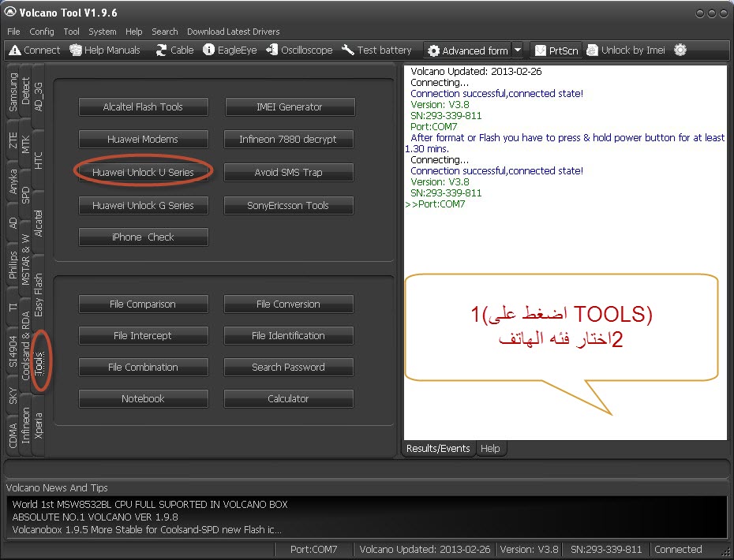Open Unlock by Imei
This screenshot has width=734, height=560.
click(x=625, y=50)
